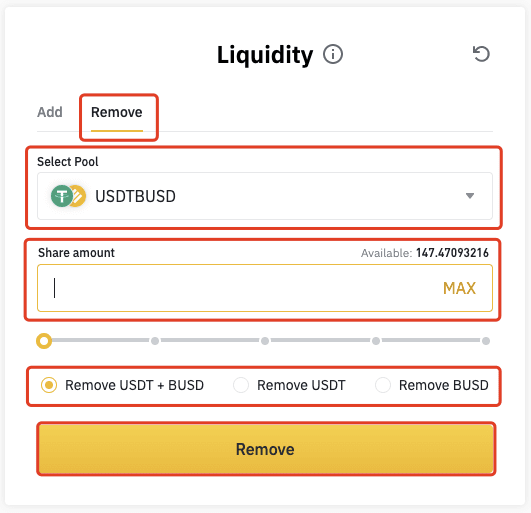
Task: Set slider to the 50% marker
Action: pos(265,341)
